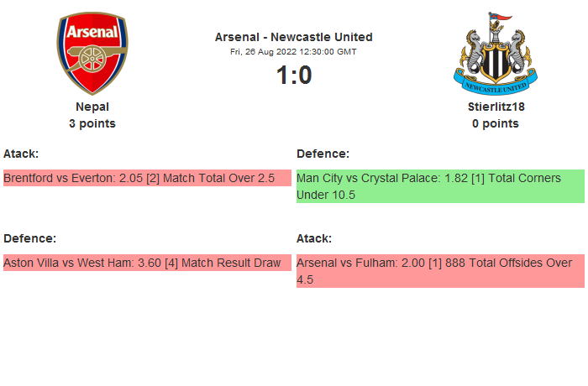This screenshot has height=386, width=588.
Task: Open the Nepal player name
Action: point(92,107)
